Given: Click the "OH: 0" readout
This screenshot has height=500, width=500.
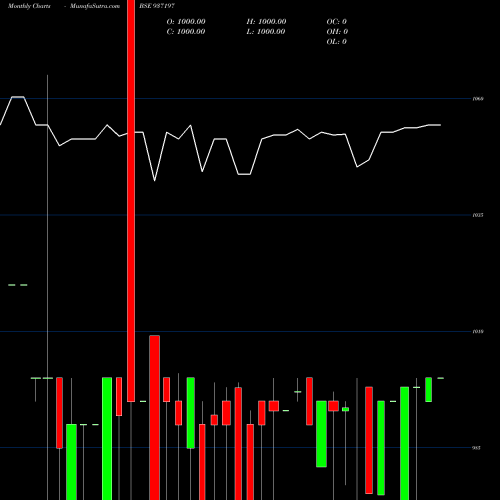Looking at the screenshot, I should [337, 32].
